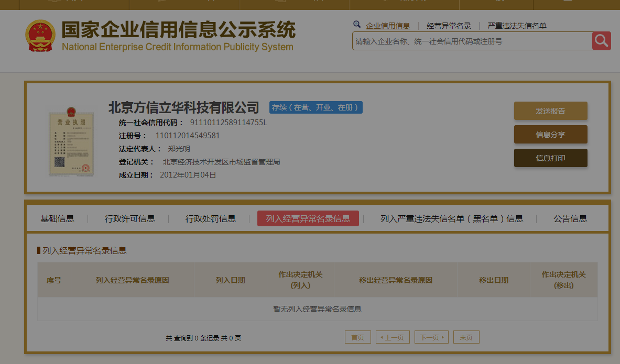Click the 存续（在营、开业、在册）status badge
This screenshot has height=364, width=620.
point(316,107)
